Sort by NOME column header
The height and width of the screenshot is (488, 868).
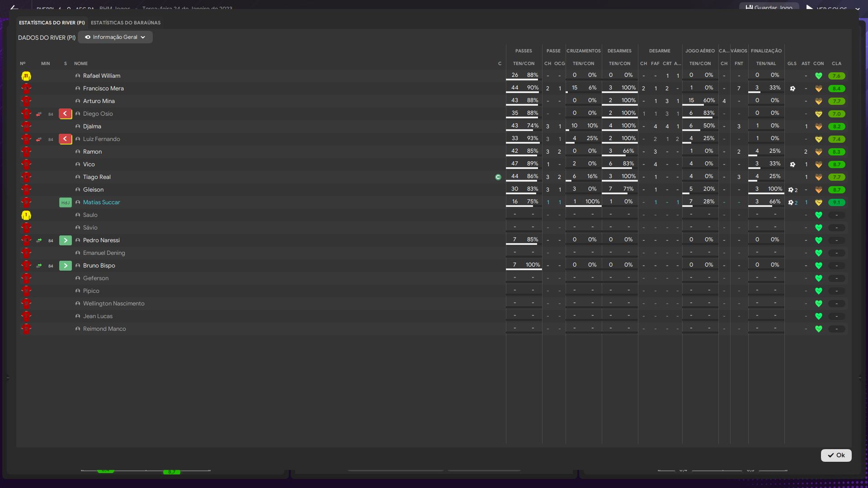point(81,64)
